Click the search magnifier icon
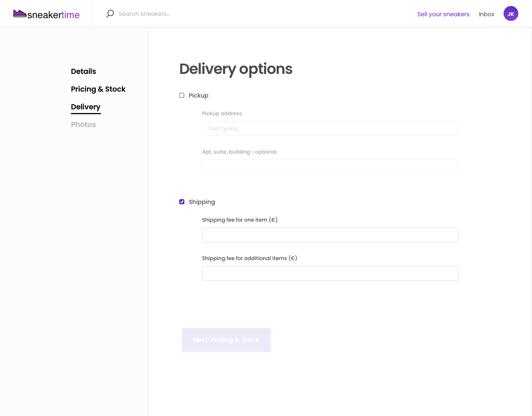The image size is (532, 416). tap(110, 13)
